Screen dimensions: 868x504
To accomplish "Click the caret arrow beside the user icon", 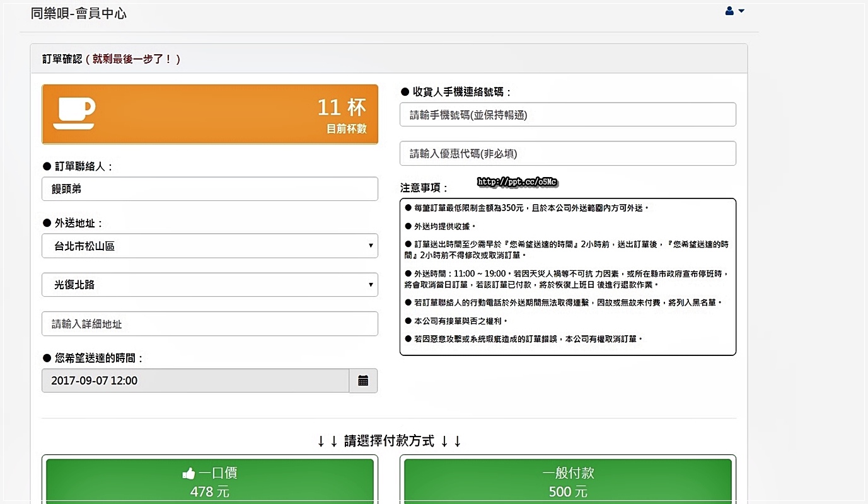I will (741, 11).
